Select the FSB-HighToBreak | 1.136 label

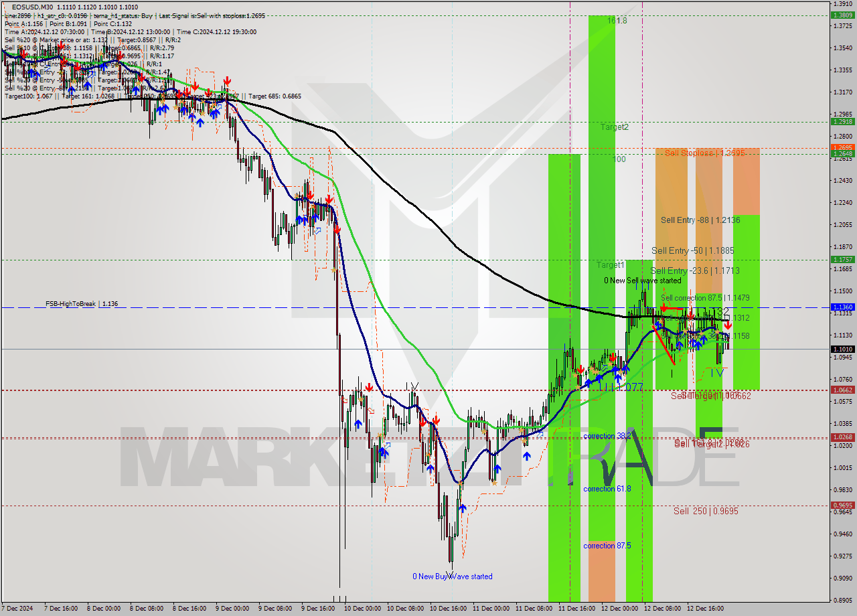coord(82,304)
